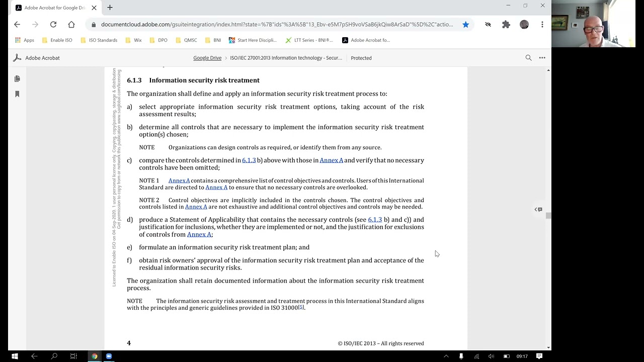
Task: Go to Google Drive breadcrumb link
Action: (207, 58)
